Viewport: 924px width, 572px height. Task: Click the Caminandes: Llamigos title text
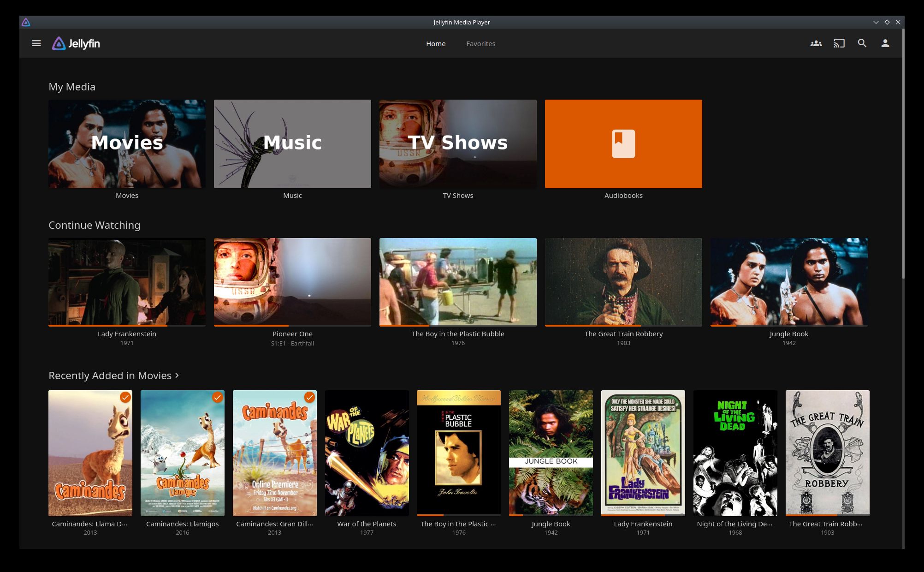[x=183, y=524]
